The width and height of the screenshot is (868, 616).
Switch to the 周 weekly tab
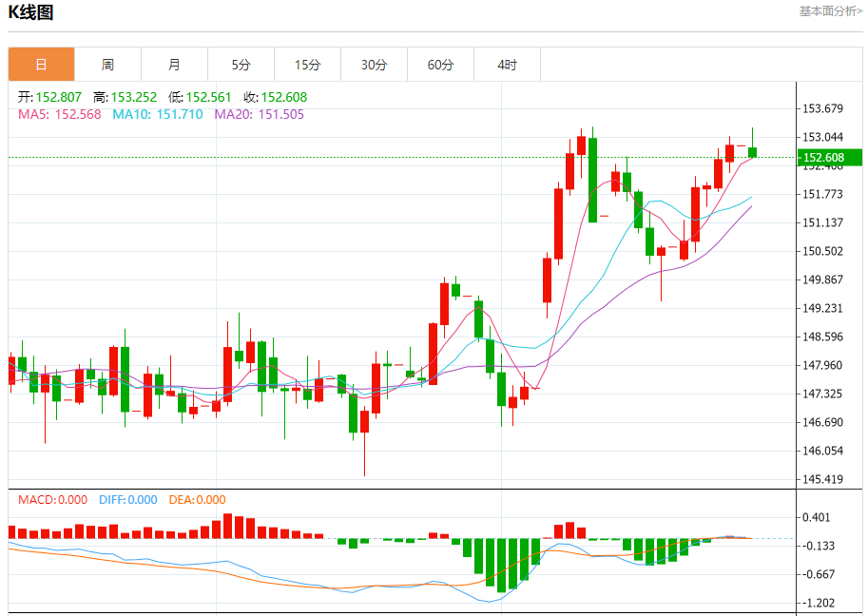pyautogui.click(x=108, y=65)
